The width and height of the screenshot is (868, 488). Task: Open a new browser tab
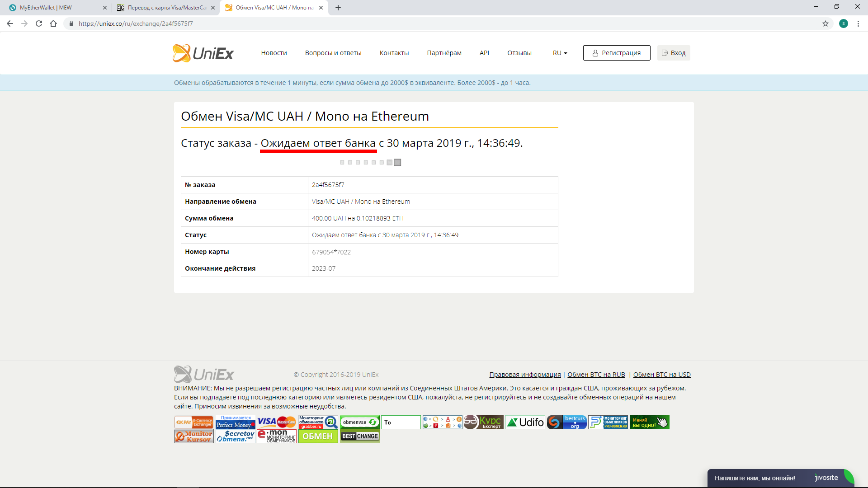pos(338,8)
